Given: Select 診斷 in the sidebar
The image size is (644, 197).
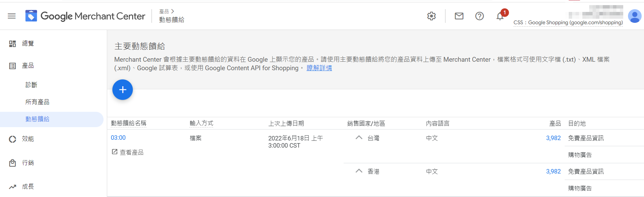Looking at the screenshot, I should tap(31, 85).
